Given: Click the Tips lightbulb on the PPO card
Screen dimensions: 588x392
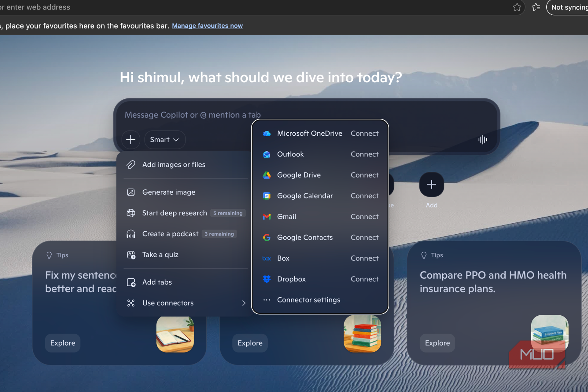Looking at the screenshot, I should 424,255.
